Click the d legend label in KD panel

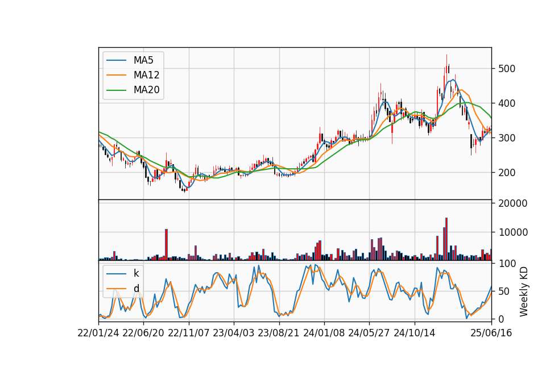coord(136,289)
